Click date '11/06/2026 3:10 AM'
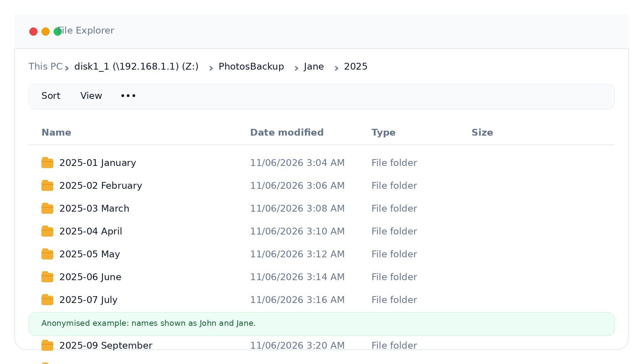Image resolution: width=643 pixels, height=364 pixels. tap(297, 231)
